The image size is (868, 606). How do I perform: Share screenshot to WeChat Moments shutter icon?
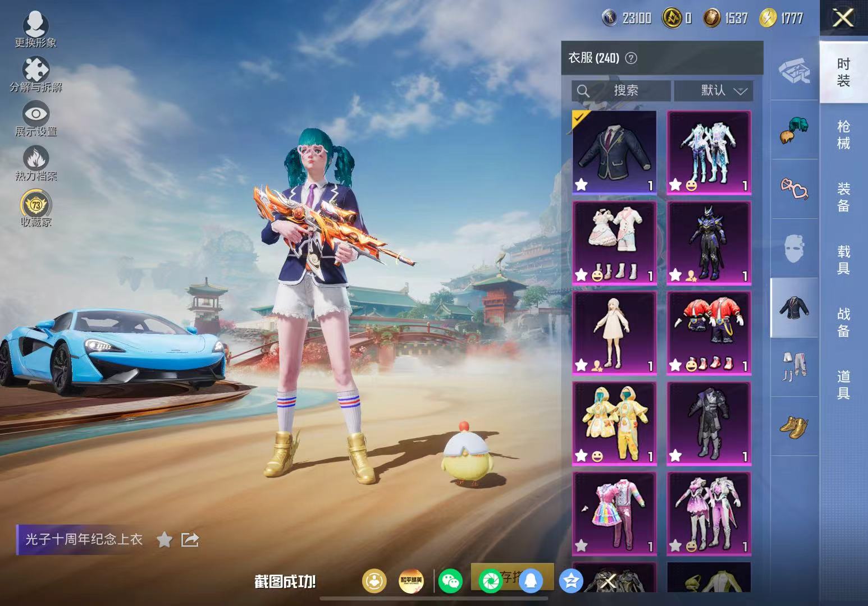[x=490, y=581]
